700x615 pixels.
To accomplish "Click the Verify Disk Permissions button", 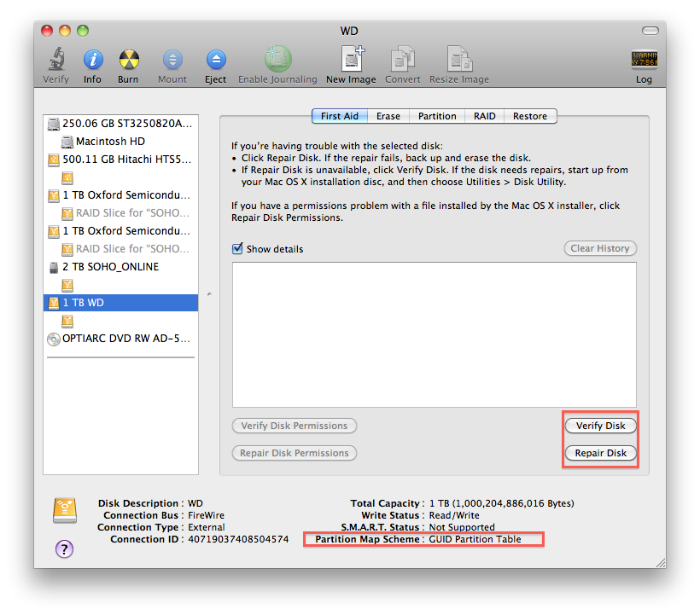I will point(295,426).
